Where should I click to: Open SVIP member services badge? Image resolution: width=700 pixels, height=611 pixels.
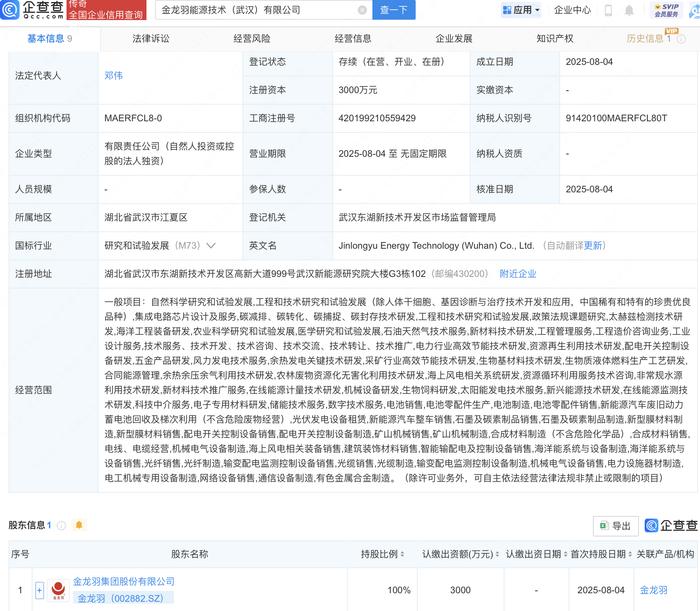666,10
